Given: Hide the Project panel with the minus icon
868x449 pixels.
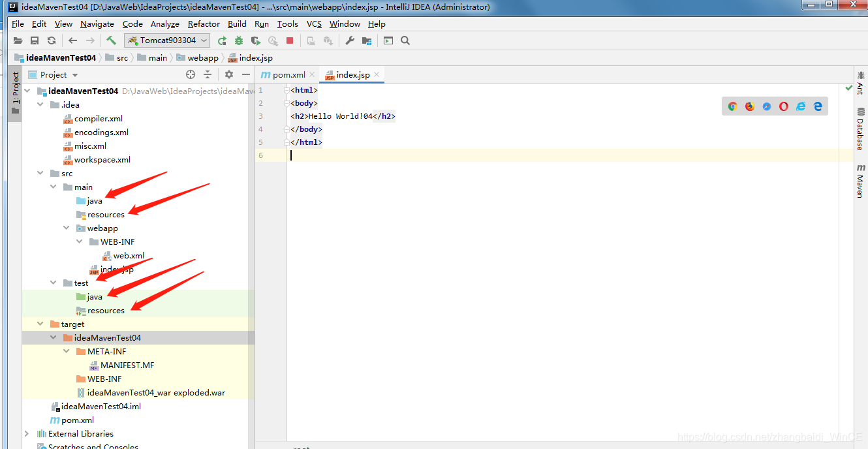Looking at the screenshot, I should pyautogui.click(x=245, y=74).
